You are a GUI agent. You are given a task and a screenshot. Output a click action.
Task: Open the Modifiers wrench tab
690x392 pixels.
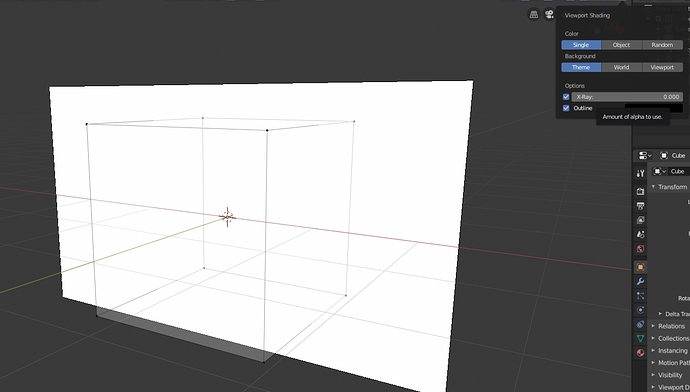[x=640, y=282]
